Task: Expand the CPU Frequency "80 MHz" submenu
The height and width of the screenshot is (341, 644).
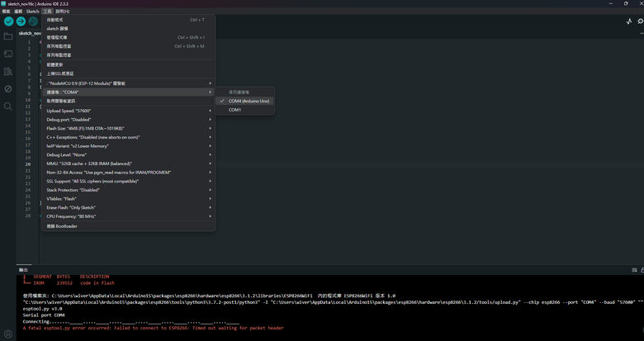Action: 129,216
